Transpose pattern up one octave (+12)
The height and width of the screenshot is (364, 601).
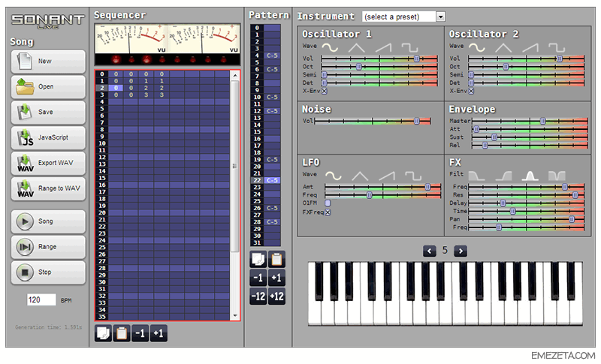(x=276, y=296)
